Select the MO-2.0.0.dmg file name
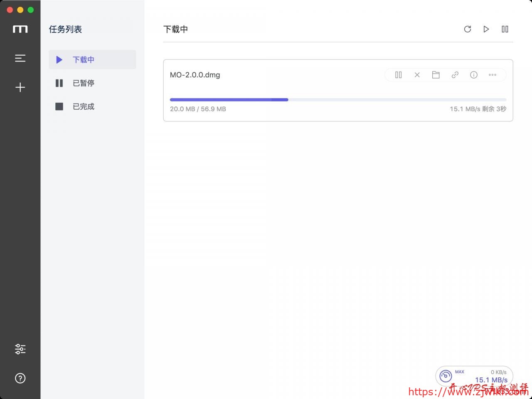Screen dimensions: 532x399 tap(195, 75)
